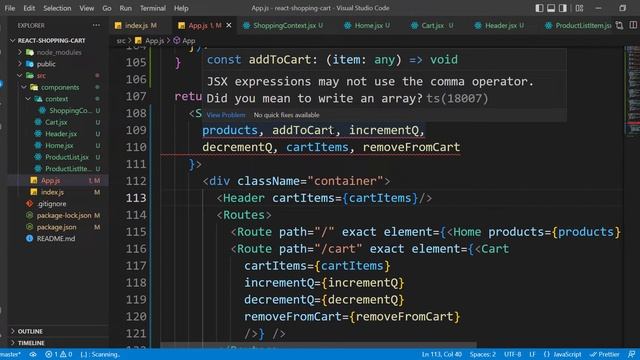Viewport: 640px width, 360px height.
Task: Click Ln 113, Col 40 cursor position
Action: (442, 354)
